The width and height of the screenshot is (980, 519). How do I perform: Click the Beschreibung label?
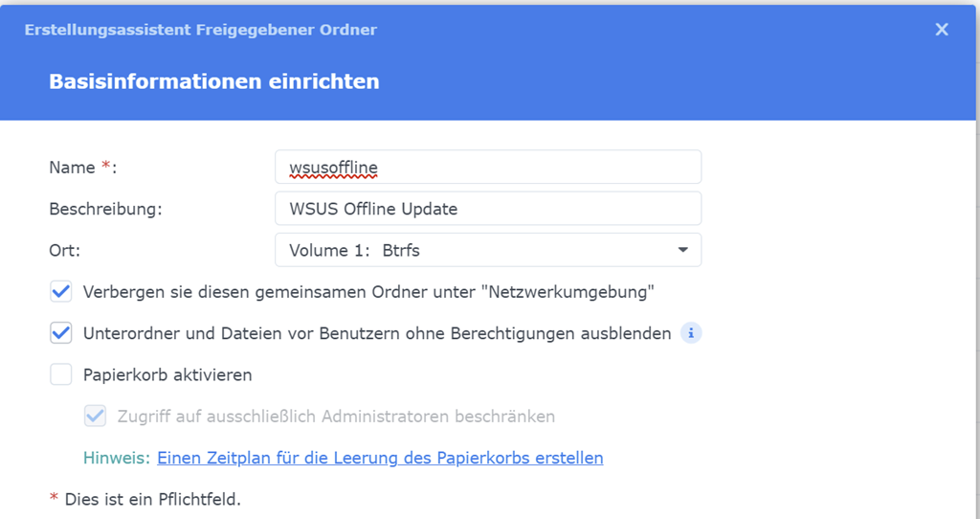(105, 209)
